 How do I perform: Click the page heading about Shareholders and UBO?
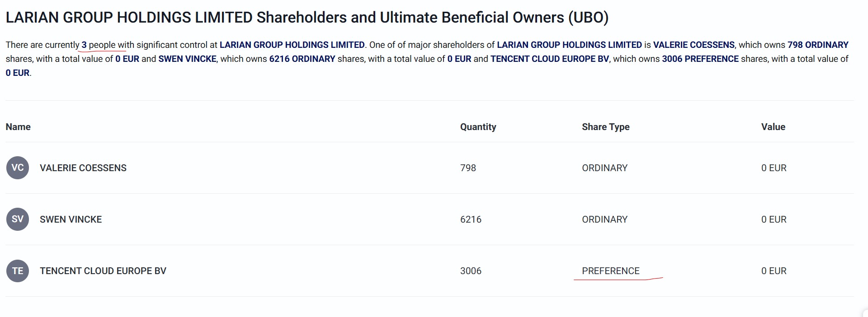[x=307, y=17]
